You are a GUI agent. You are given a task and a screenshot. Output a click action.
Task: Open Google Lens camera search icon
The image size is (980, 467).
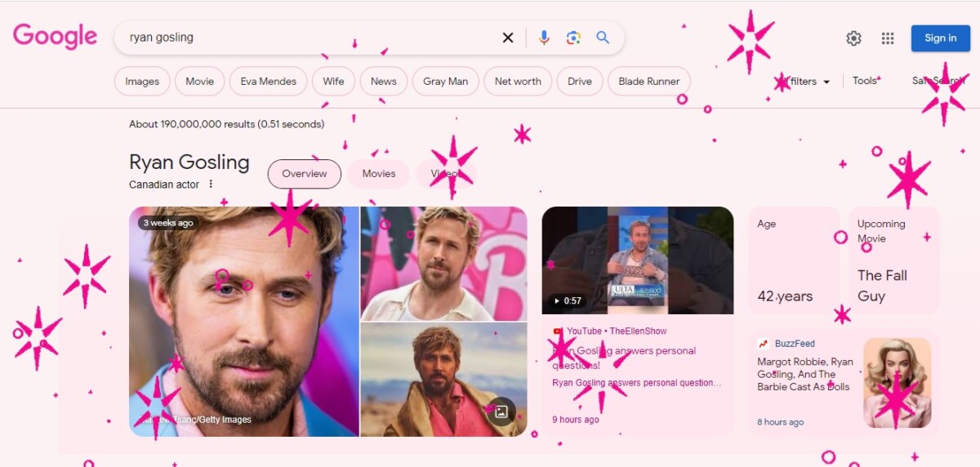573,38
